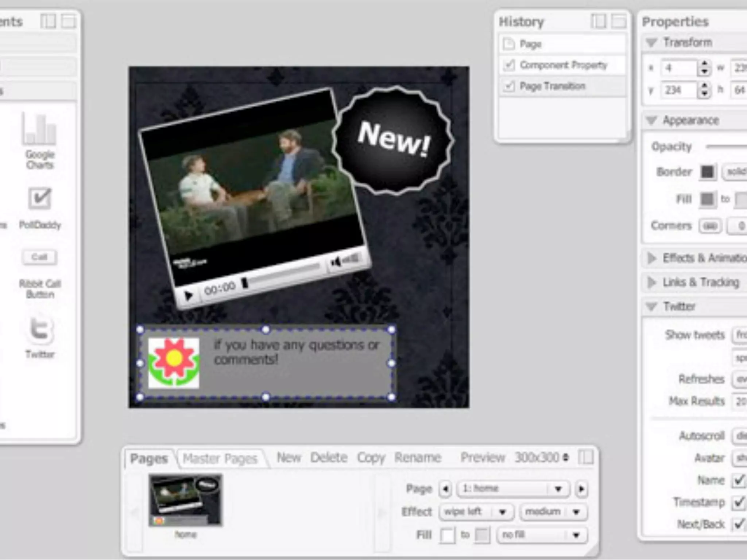Go to next page with right arrow
Viewport: 747px width, 560px height.
pos(581,489)
